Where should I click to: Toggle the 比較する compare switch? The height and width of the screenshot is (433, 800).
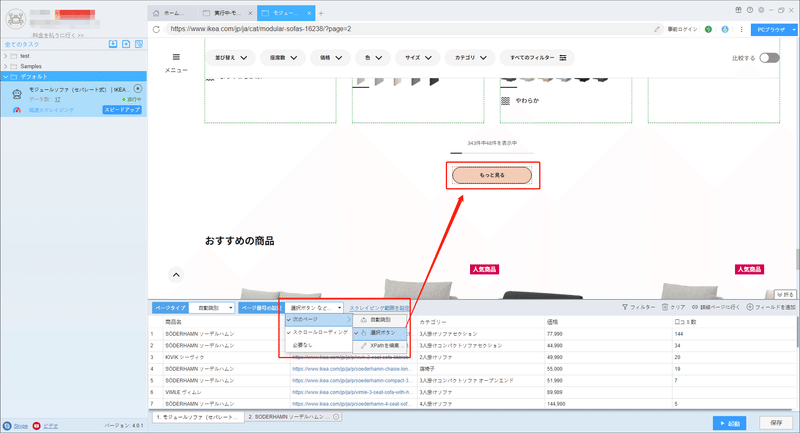(769, 58)
